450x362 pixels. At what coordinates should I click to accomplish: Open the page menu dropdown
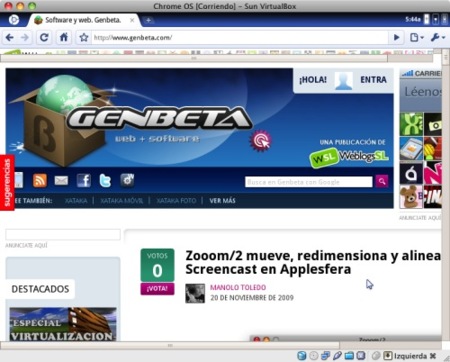[417, 37]
